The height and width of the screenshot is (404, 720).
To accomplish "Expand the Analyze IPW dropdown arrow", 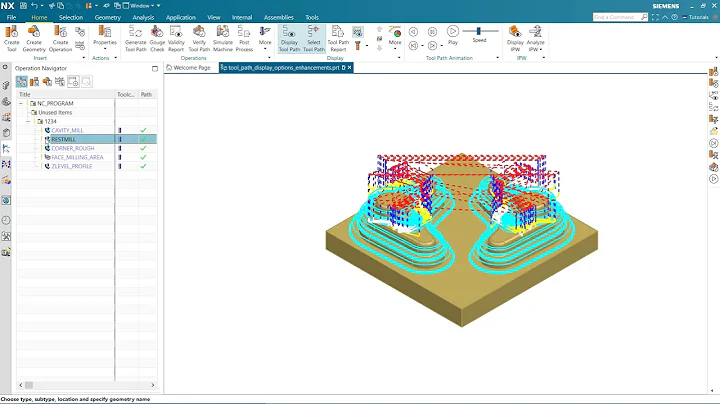I will [x=541, y=50].
